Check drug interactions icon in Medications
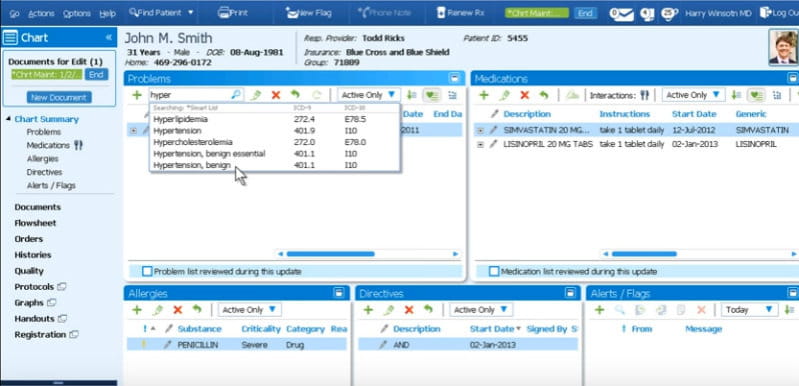Viewport: 799px width, 386px height. pyautogui.click(x=644, y=95)
